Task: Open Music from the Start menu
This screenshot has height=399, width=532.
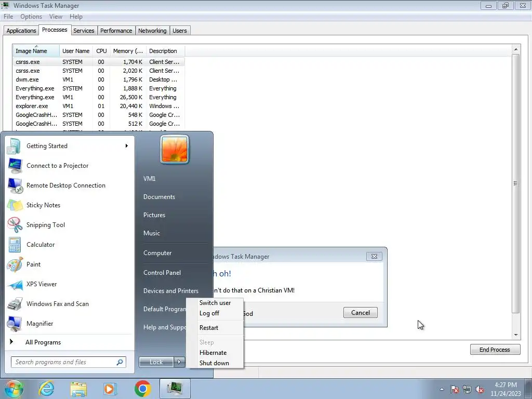Action: click(152, 233)
